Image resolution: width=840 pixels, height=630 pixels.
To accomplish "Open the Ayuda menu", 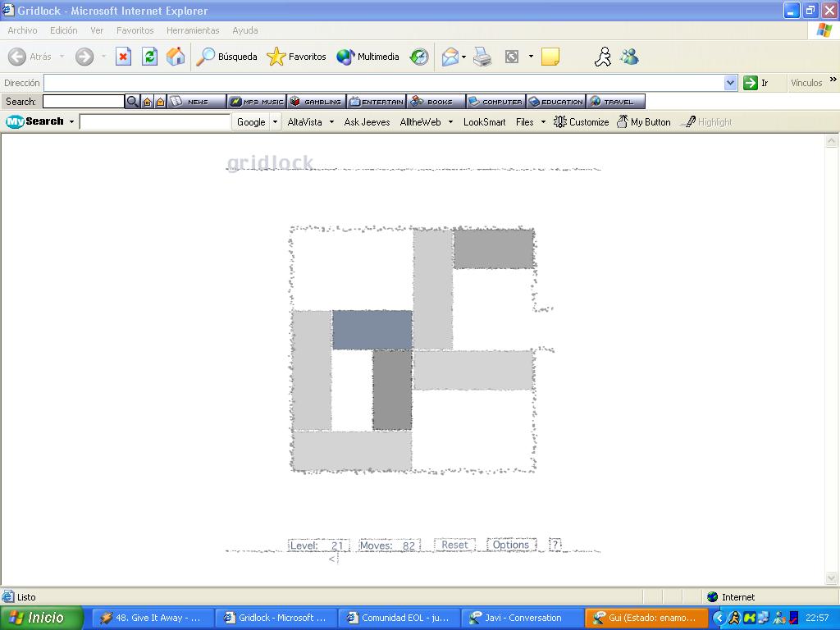I will [244, 30].
